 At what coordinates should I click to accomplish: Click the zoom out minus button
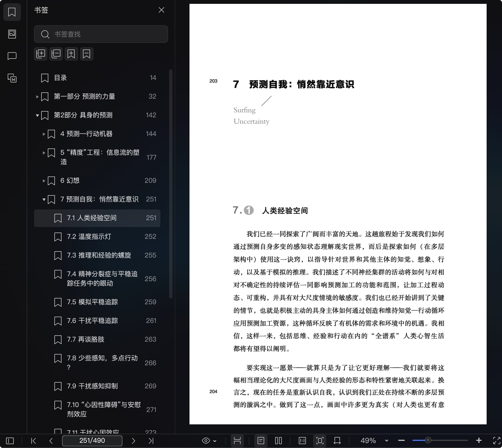[401, 441]
